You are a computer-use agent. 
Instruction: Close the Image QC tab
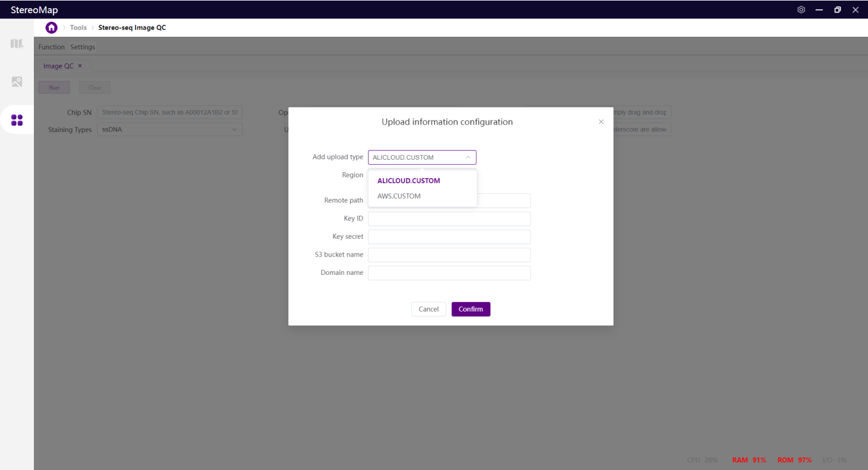point(80,66)
